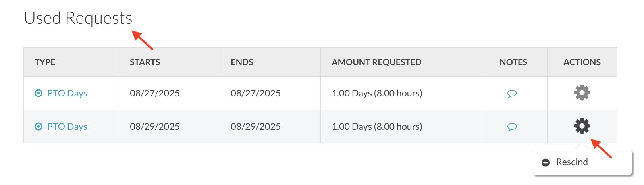
Task: Click the ACTIONS column header
Action: [582, 62]
